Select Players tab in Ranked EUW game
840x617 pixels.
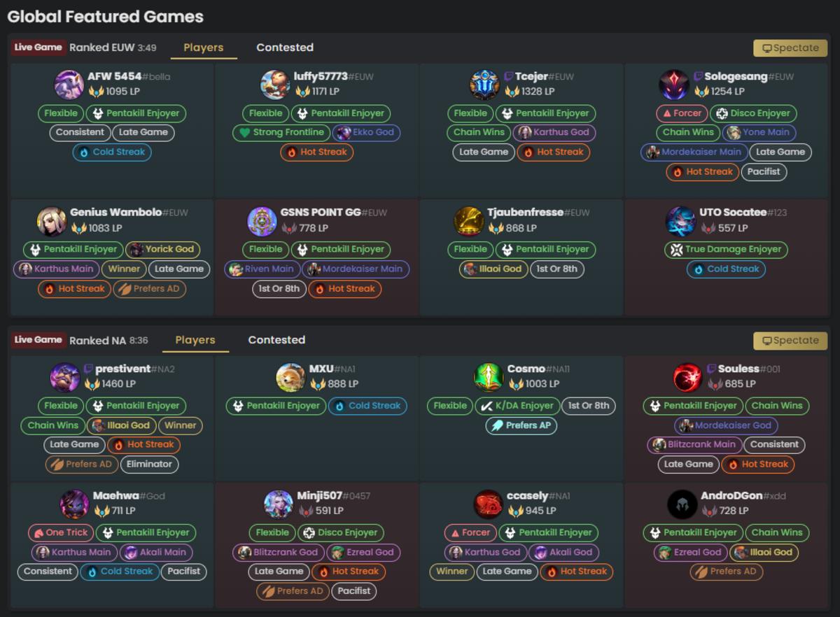(203, 48)
